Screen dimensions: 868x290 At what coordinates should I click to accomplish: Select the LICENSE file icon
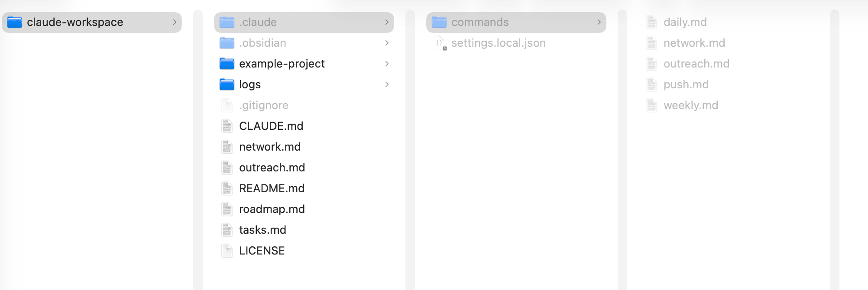click(227, 251)
